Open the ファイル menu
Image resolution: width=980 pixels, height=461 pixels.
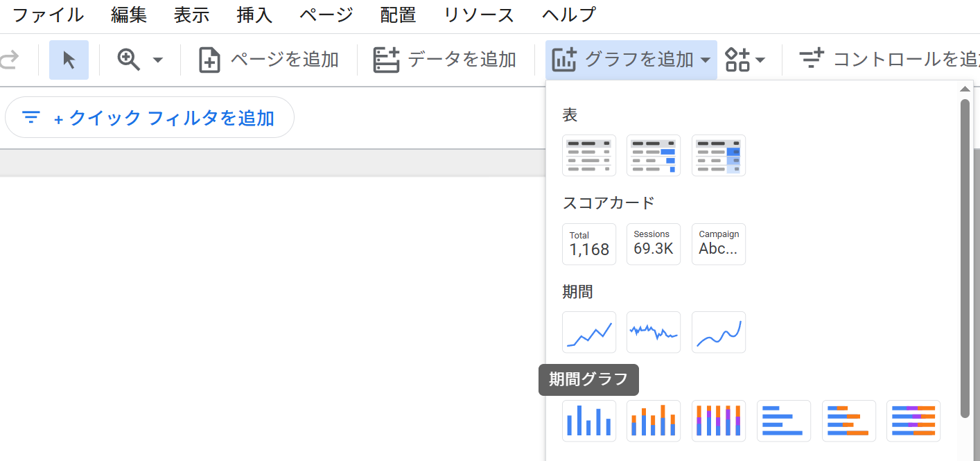(x=48, y=15)
